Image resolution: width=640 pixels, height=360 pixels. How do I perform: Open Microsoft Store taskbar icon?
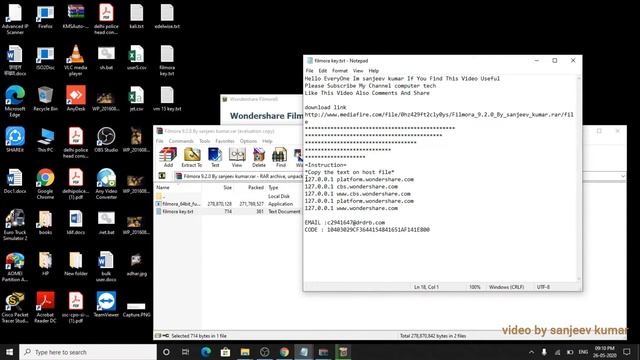225,351
